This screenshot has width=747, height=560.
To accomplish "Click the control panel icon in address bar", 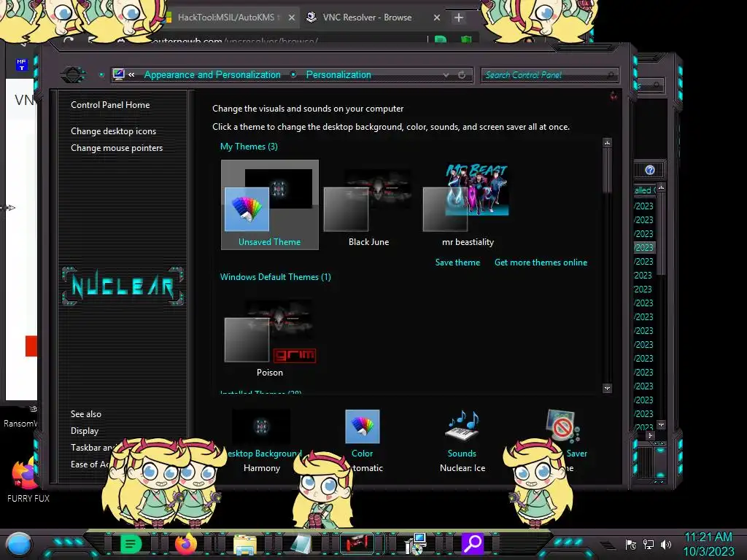I will [x=119, y=74].
